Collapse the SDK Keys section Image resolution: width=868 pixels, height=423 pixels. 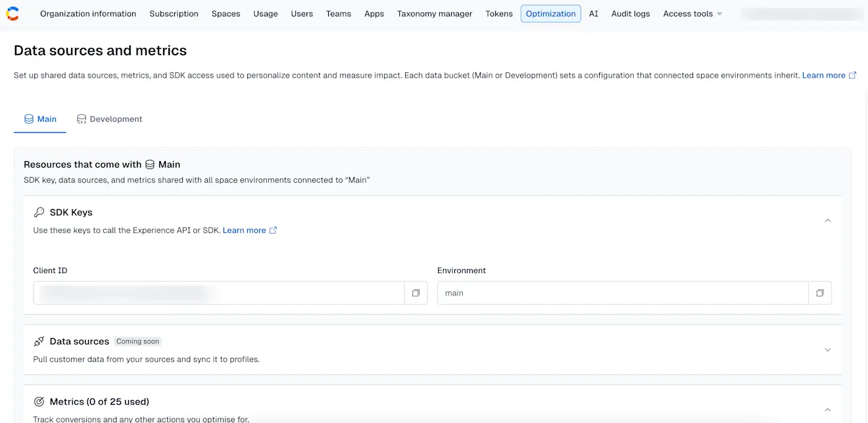tap(827, 220)
